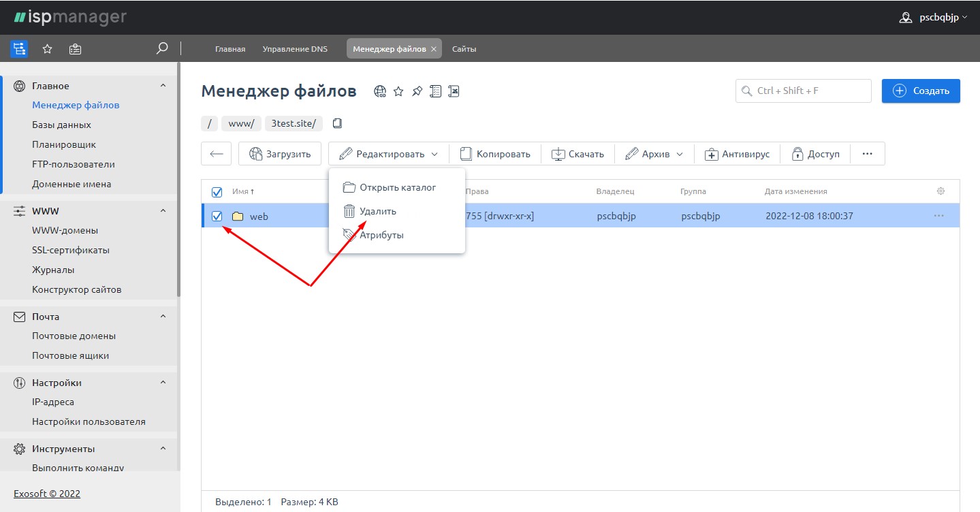Viewport: 980px width, 512px height.
Task: Open Планировщик in sidebar
Action: (x=64, y=145)
